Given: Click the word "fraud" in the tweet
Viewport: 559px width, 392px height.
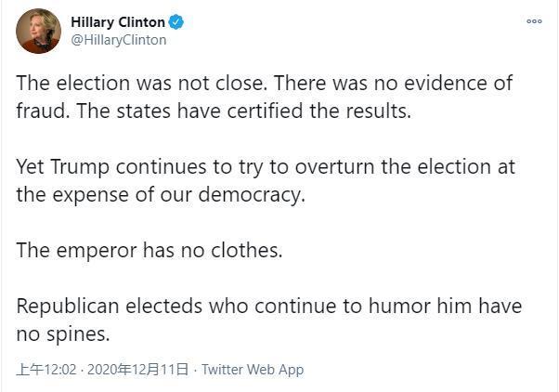Looking at the screenshot, I should (x=38, y=111).
